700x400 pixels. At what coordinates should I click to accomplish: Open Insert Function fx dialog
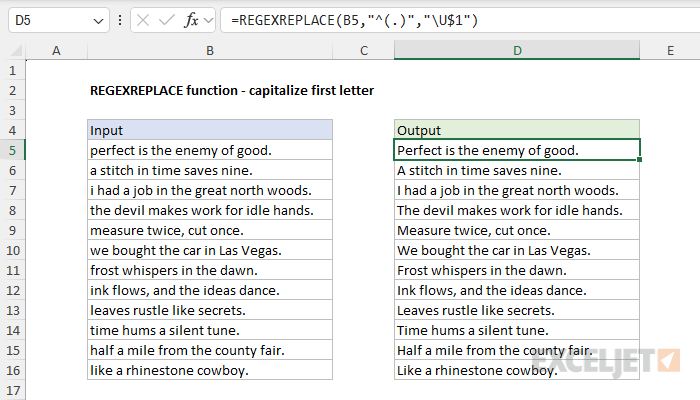[191, 20]
